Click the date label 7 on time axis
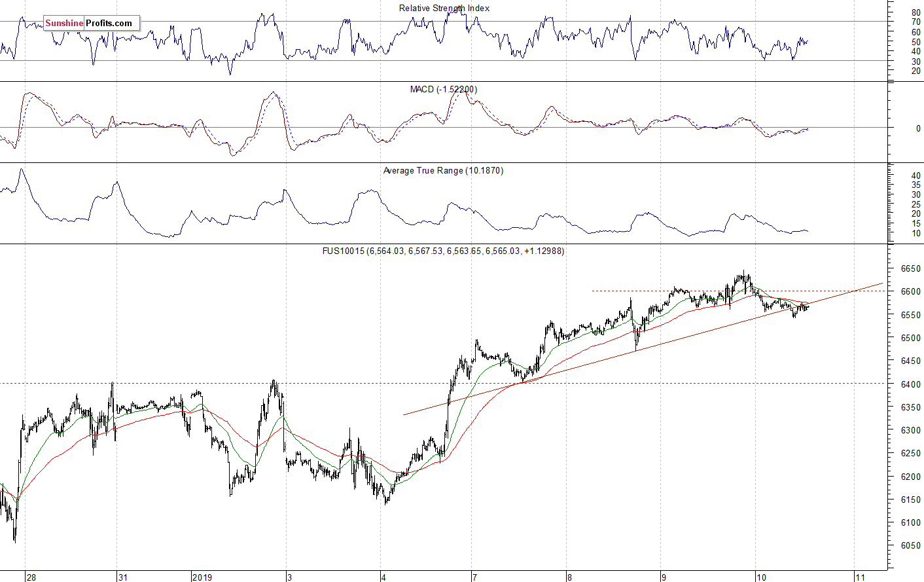The image size is (924, 582). [475, 577]
